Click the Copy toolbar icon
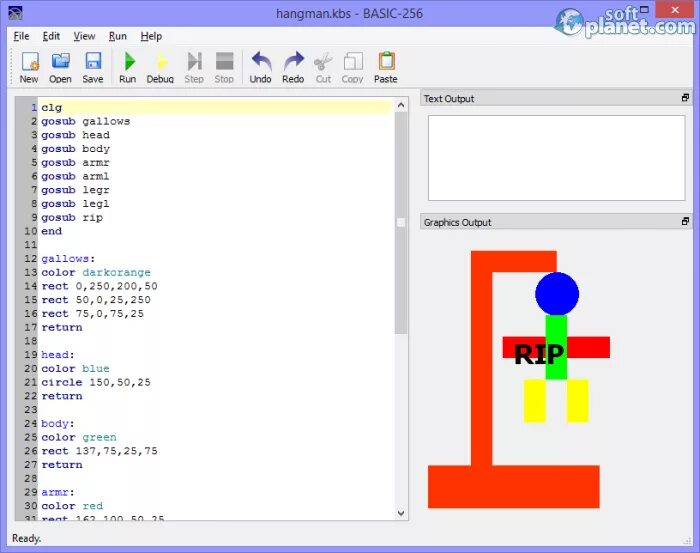The height and width of the screenshot is (553, 700). point(353,67)
